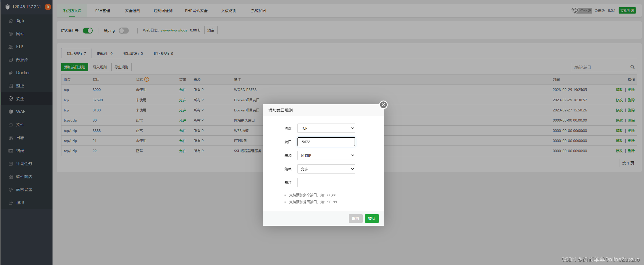
Task: Click the shield icon beside 安全
Action: click(11, 99)
